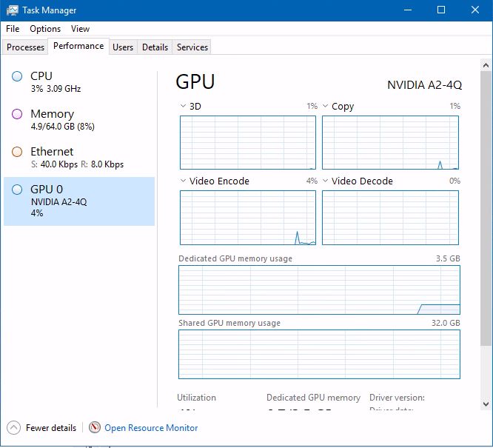
Task: Select the Ethernet performance entry
Action: (79, 157)
